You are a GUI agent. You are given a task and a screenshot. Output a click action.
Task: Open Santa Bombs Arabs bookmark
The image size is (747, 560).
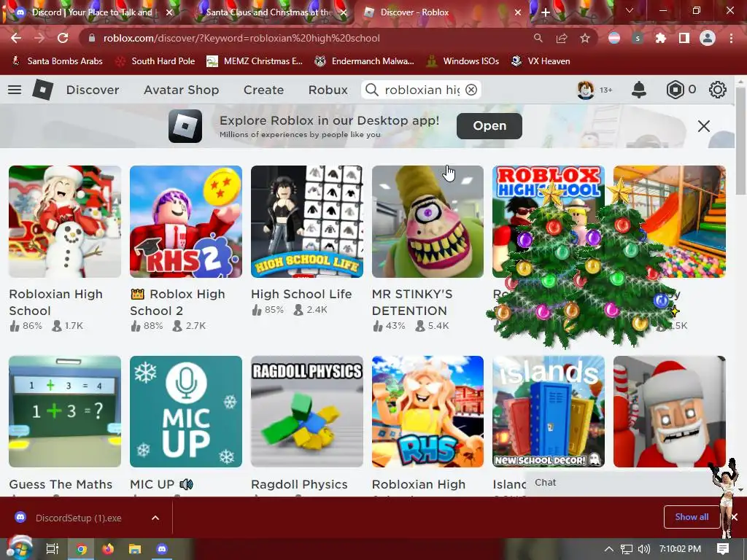[57, 61]
